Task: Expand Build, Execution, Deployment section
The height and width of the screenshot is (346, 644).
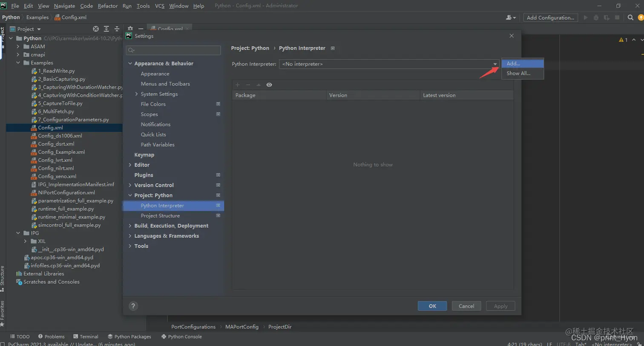Action: 130,226
